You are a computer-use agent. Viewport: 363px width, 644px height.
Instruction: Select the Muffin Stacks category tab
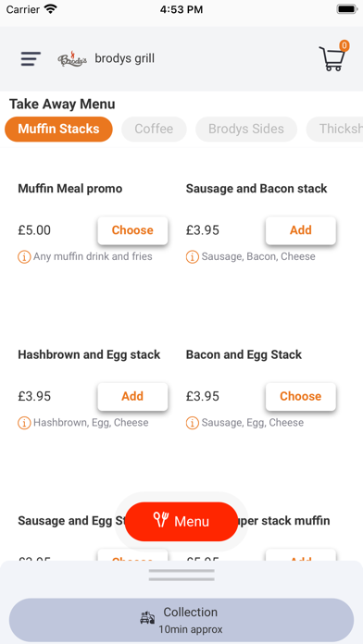(58, 129)
